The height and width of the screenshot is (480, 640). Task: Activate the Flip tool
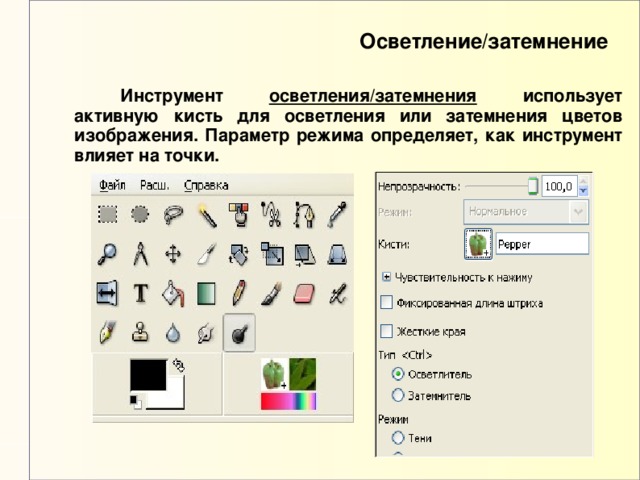[107, 293]
